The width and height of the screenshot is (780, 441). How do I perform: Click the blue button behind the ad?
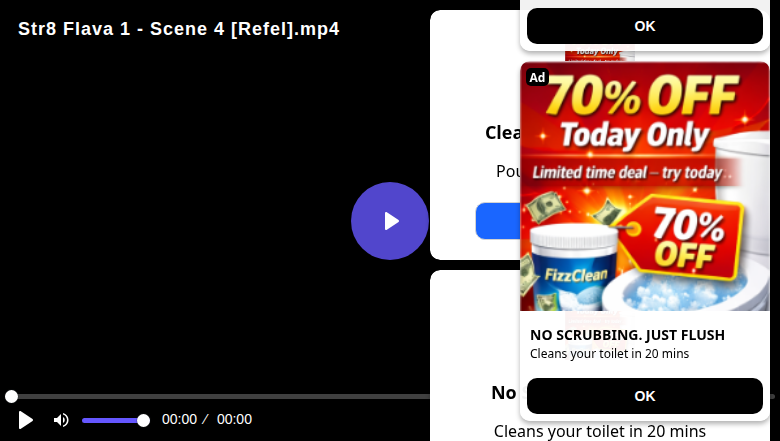(498, 221)
